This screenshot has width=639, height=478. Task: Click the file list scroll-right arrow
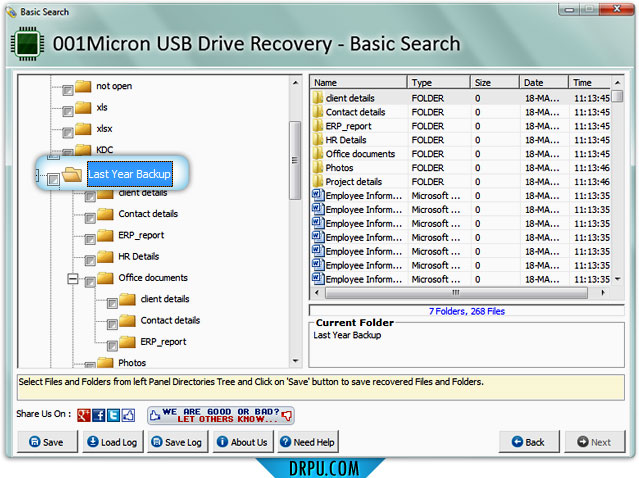coord(603,293)
